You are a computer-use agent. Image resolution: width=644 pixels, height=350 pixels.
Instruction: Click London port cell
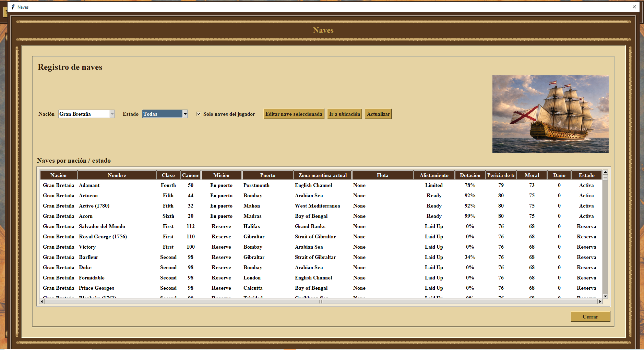point(252,278)
